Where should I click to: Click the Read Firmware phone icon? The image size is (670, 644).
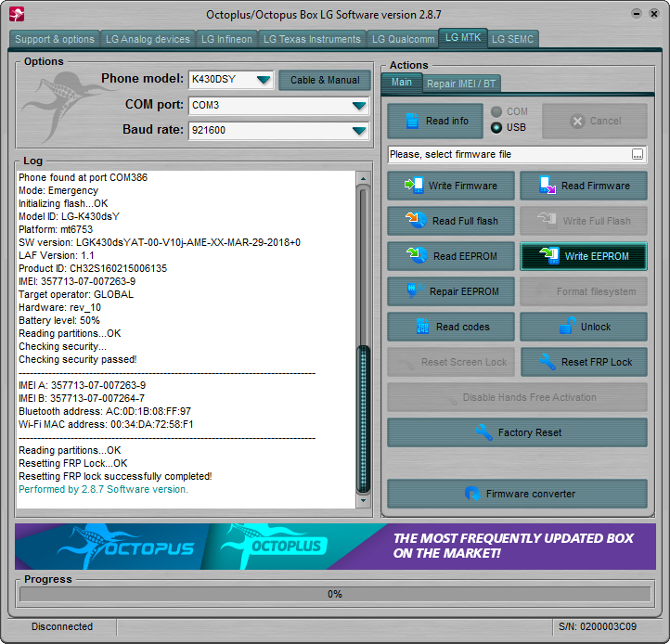[x=548, y=186]
